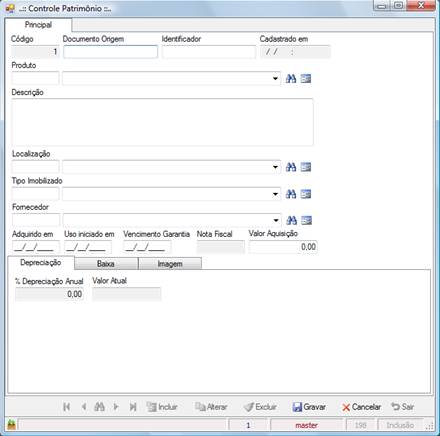Click the resize grip in the status bar
This screenshot has height=436, width=440.
(430, 426)
